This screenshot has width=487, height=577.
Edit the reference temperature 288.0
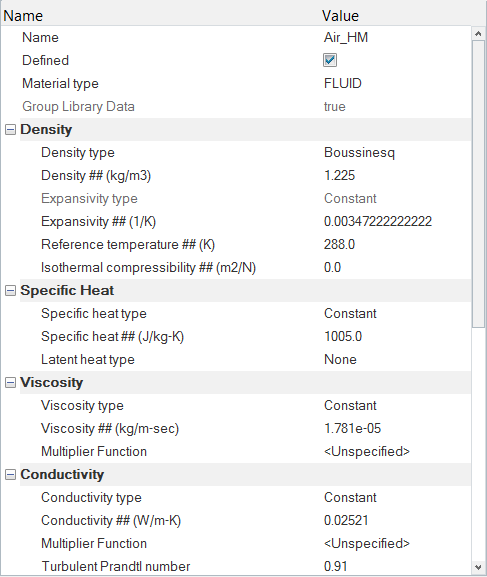click(x=339, y=245)
